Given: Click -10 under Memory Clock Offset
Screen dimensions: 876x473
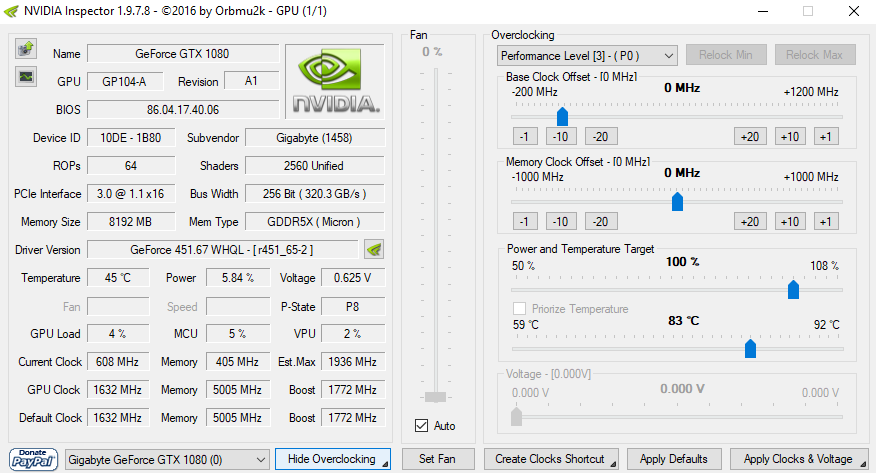Looking at the screenshot, I should (560, 222).
